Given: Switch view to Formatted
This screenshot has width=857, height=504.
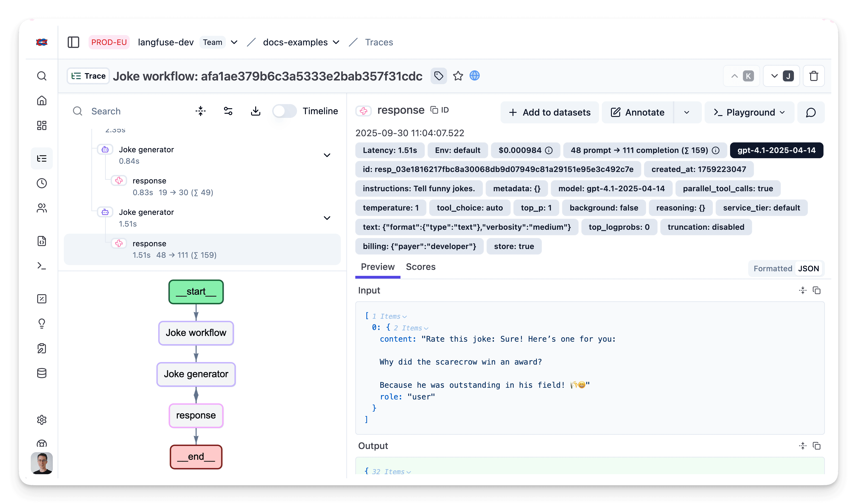Looking at the screenshot, I should pyautogui.click(x=772, y=269).
